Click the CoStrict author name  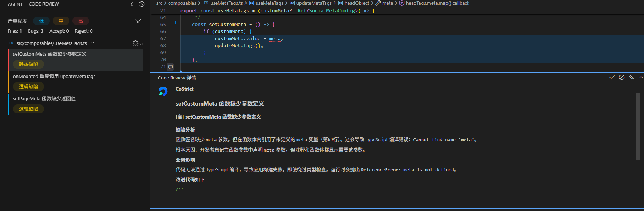(x=185, y=89)
